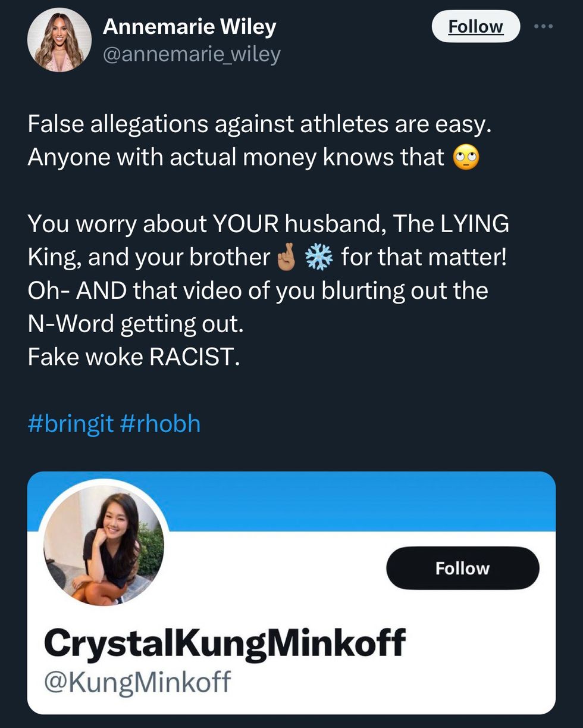Click the crossed fingers emoji
Image resolution: width=583 pixels, height=728 pixels.
coord(286,257)
